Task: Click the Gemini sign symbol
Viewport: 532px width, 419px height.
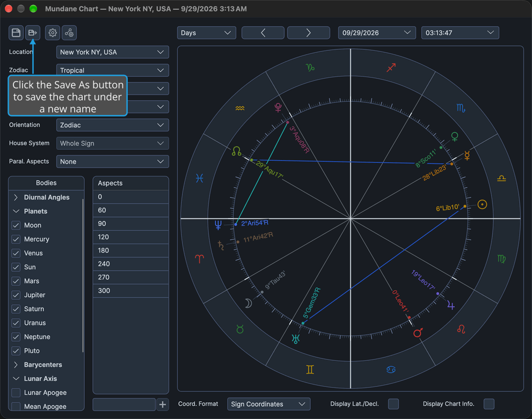Action: [x=310, y=370]
